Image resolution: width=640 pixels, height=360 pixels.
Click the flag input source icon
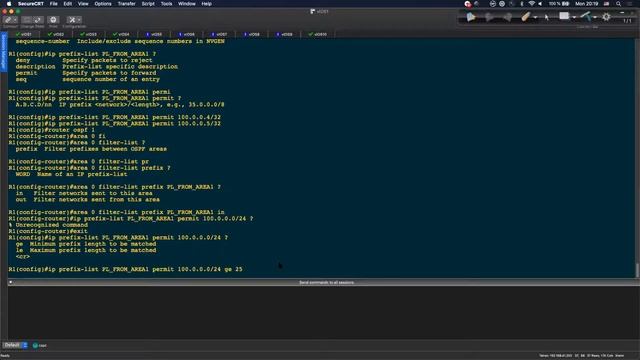pyautogui.click(x=607, y=4)
